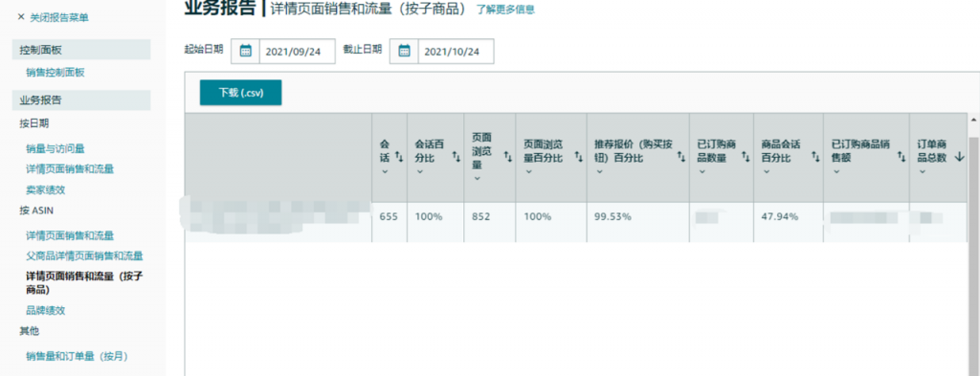Viewport: 980px width, 376px height.
Task: Open 销售量和订单量（按月） report
Action: pyautogui.click(x=77, y=357)
